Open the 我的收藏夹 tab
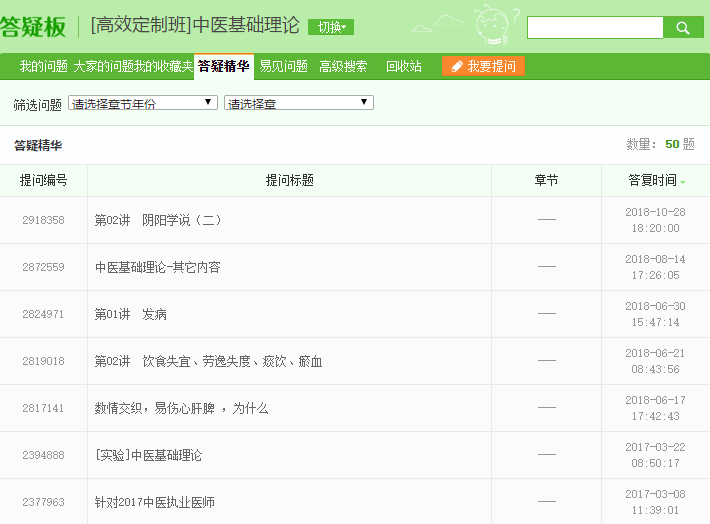 click(x=164, y=67)
